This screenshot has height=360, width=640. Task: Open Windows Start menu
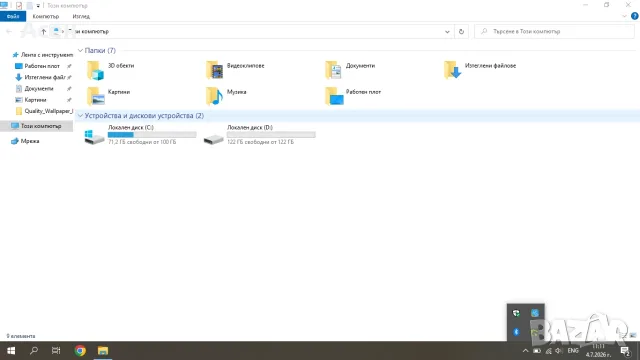coord(11,351)
